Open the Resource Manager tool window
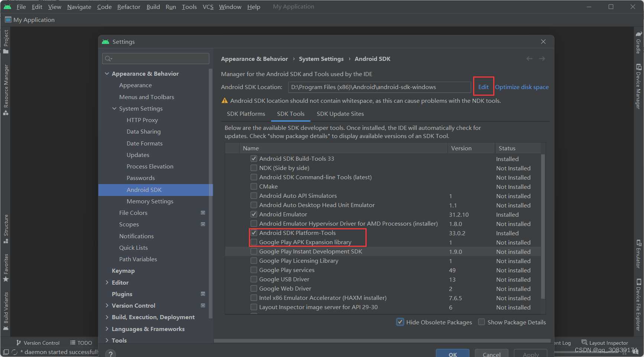 point(6,89)
